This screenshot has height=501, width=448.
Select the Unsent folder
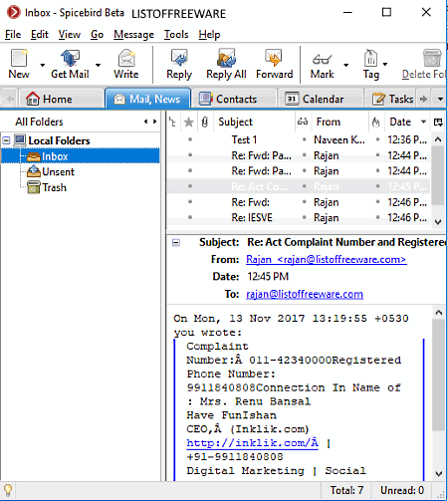[x=58, y=172]
